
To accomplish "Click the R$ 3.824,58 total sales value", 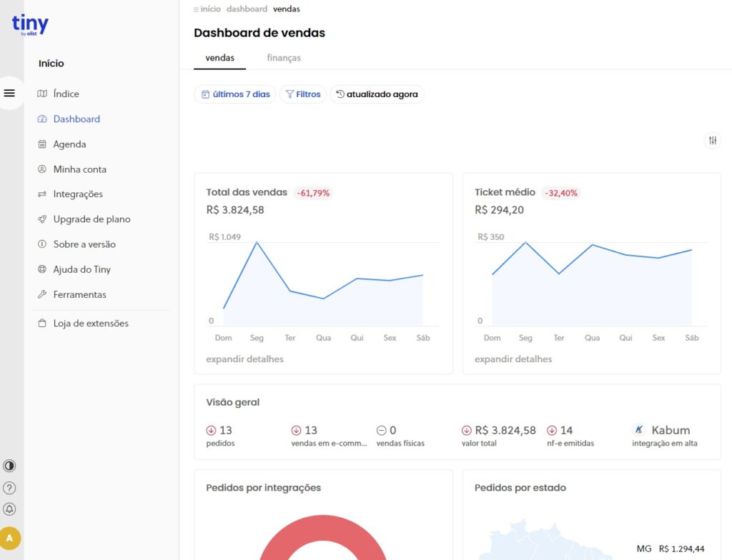I will 235,210.
